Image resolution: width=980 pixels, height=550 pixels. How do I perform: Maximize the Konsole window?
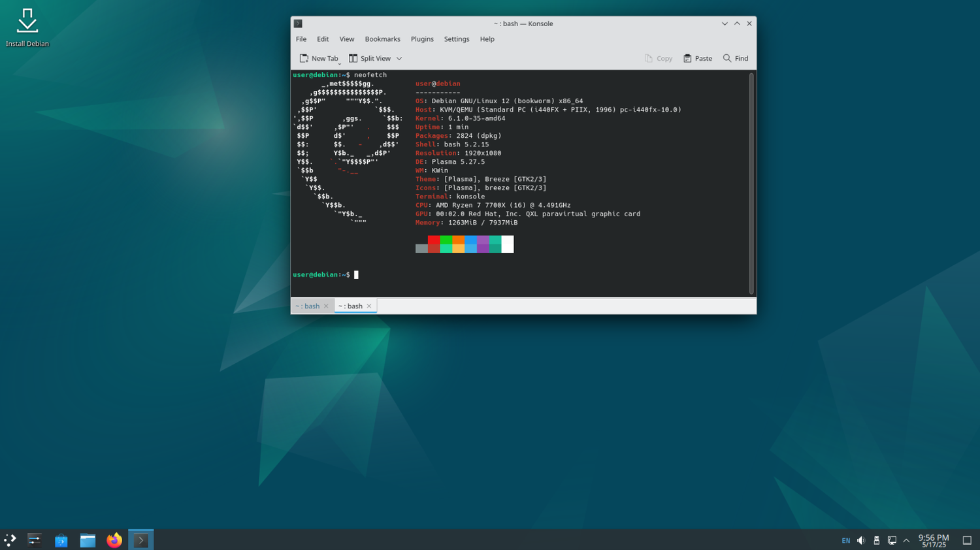(737, 24)
